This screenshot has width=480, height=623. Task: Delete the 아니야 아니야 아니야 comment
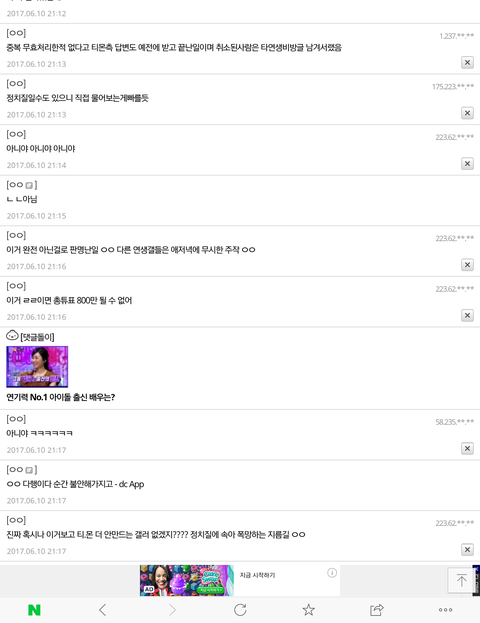coord(467,163)
